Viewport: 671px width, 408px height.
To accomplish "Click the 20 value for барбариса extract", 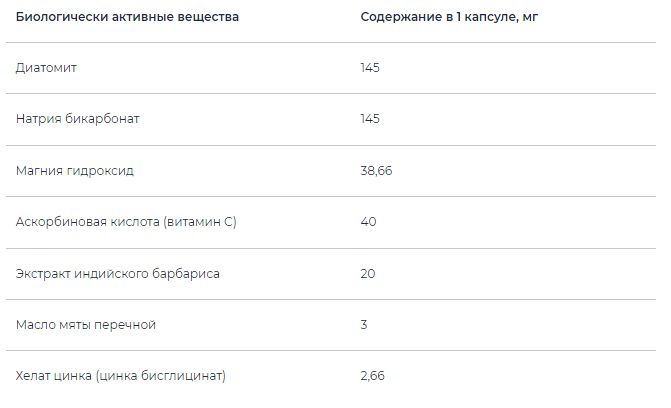I will [x=368, y=273].
